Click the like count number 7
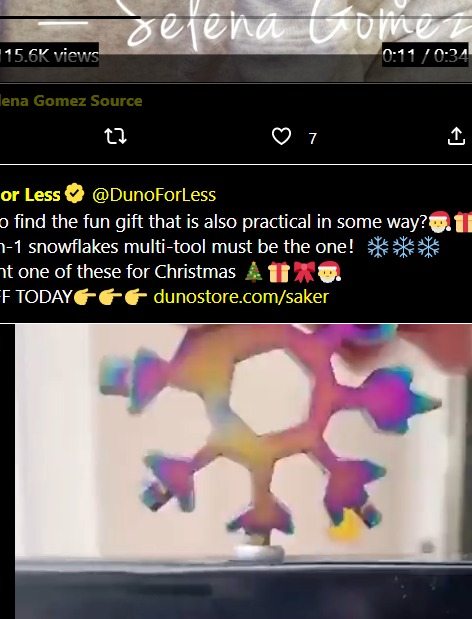 click(x=313, y=139)
